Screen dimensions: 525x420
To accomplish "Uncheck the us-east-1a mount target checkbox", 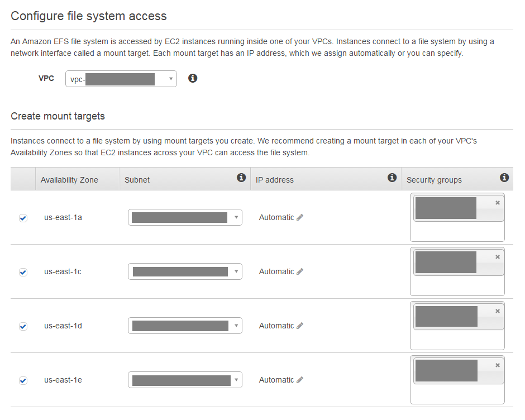I will [x=23, y=218].
